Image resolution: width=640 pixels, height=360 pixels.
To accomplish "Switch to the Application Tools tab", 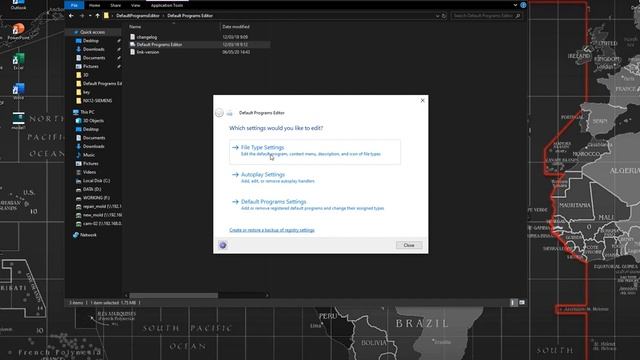I will coord(167,5).
